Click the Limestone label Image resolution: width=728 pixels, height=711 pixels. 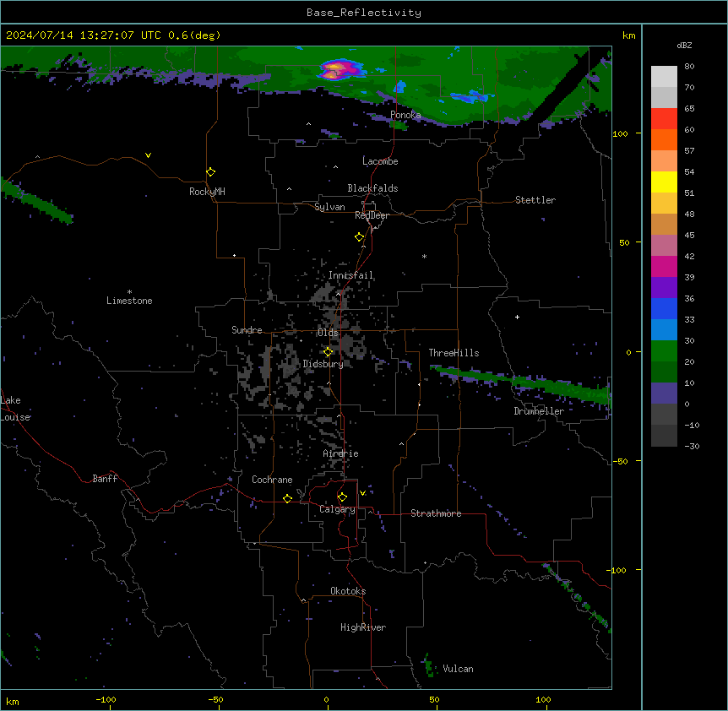click(x=129, y=301)
